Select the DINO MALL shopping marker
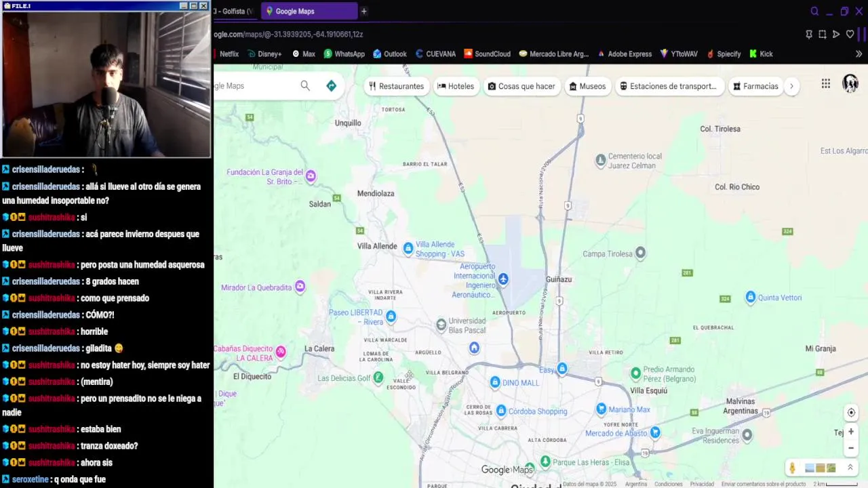This screenshot has height=488, width=868. coord(496,382)
